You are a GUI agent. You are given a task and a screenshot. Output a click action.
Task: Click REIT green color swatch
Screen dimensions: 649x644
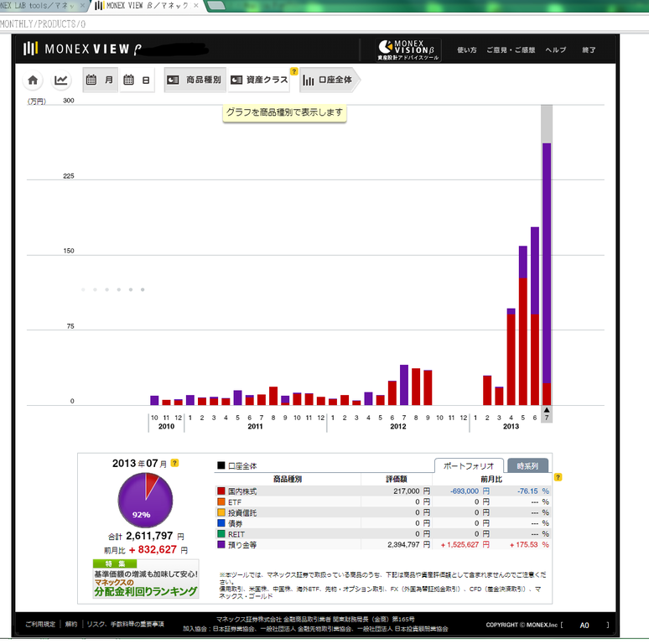coord(221,534)
